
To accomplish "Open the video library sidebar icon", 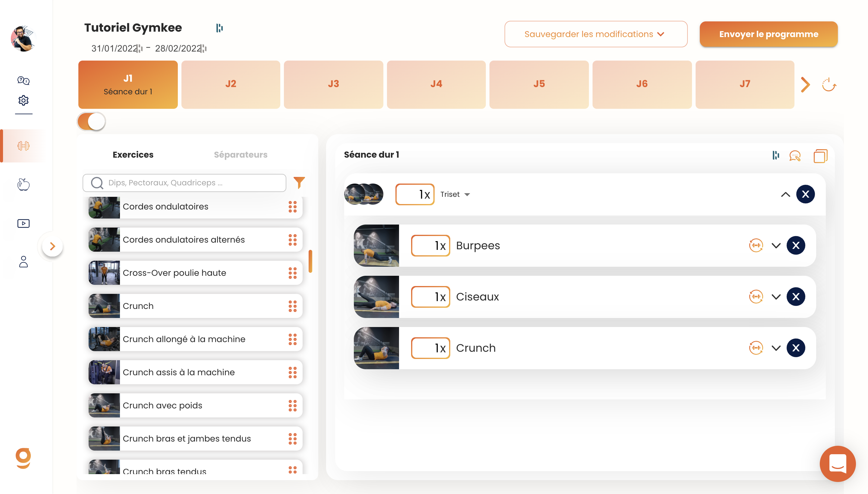I will tap(24, 223).
